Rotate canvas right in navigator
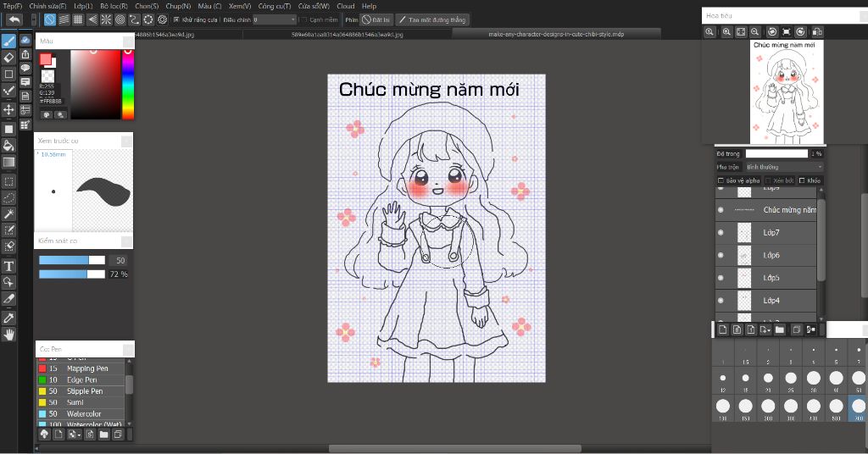 800,32
